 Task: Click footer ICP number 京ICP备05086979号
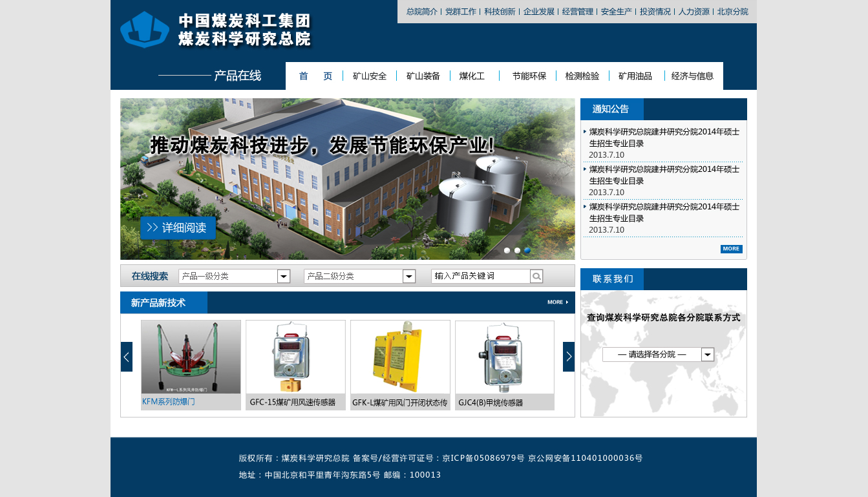pos(483,458)
